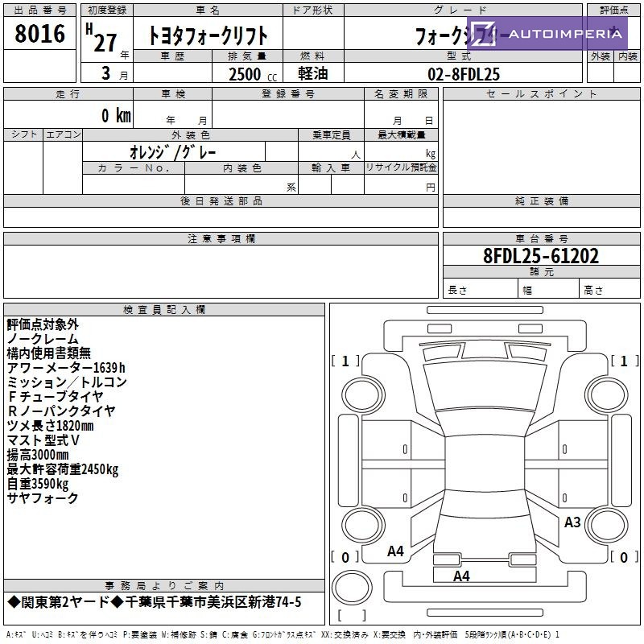Click the rear-right wheel on diagram
644x644 pixels.
607,526
